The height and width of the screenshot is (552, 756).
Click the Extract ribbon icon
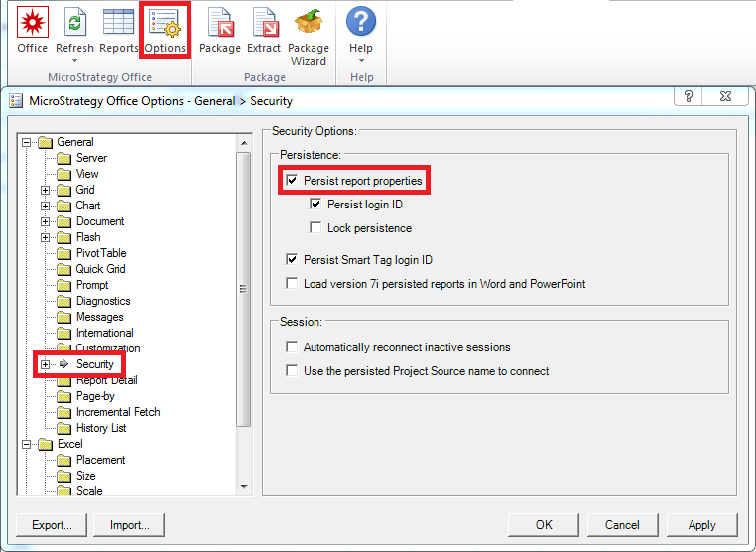(264, 22)
